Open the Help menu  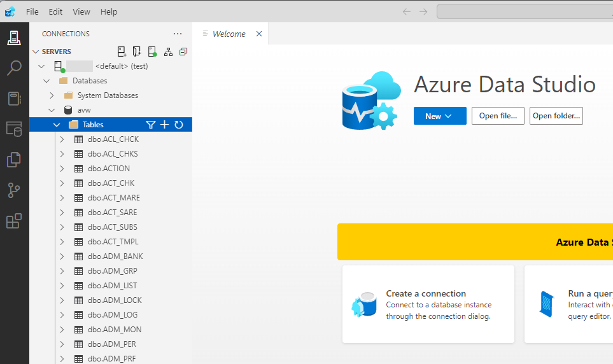click(109, 11)
